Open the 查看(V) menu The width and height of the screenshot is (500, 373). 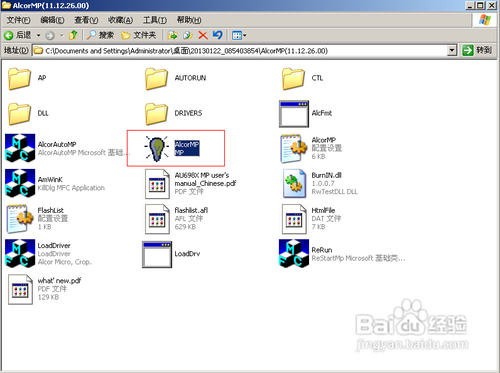86,20
